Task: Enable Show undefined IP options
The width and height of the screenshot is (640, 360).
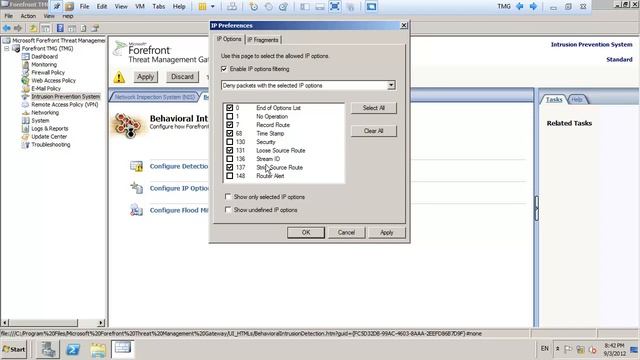Action: click(x=228, y=210)
